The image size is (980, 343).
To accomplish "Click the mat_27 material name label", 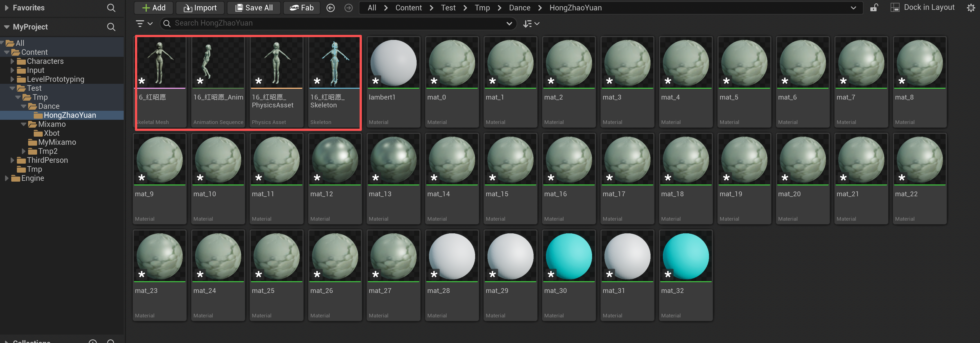I will point(380,290).
